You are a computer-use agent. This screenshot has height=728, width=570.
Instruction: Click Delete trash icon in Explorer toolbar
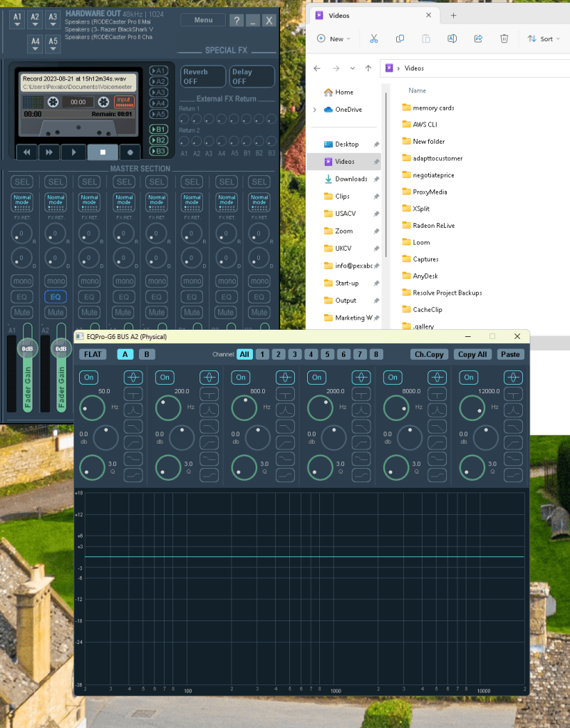[504, 38]
